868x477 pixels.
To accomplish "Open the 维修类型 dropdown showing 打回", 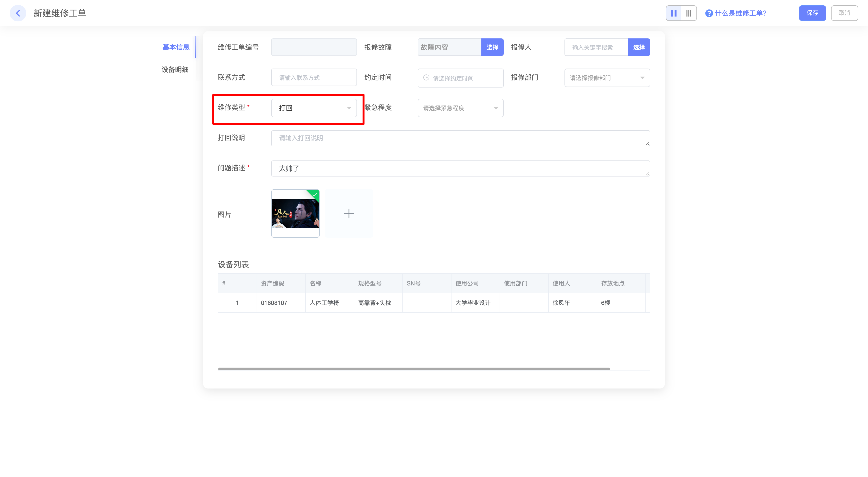I will (x=314, y=108).
